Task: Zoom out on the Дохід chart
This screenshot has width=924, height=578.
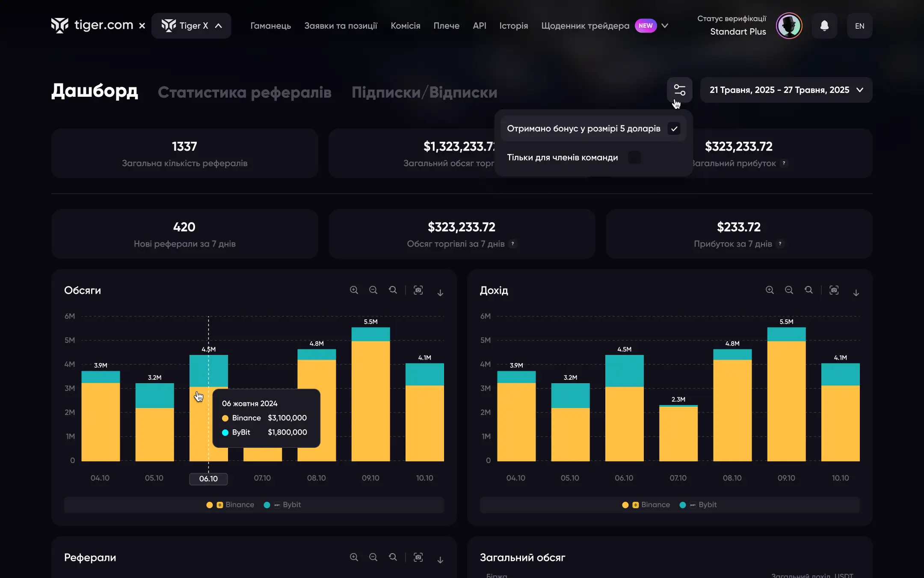Action: click(789, 290)
